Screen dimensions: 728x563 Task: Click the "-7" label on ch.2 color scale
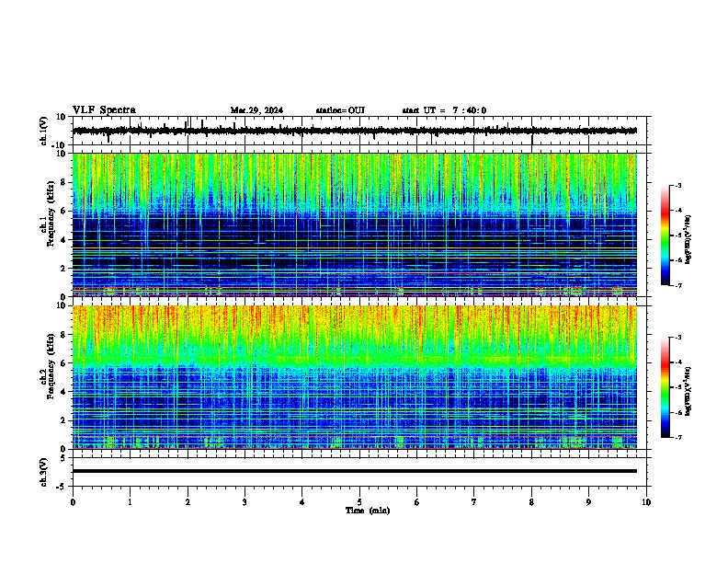click(677, 437)
